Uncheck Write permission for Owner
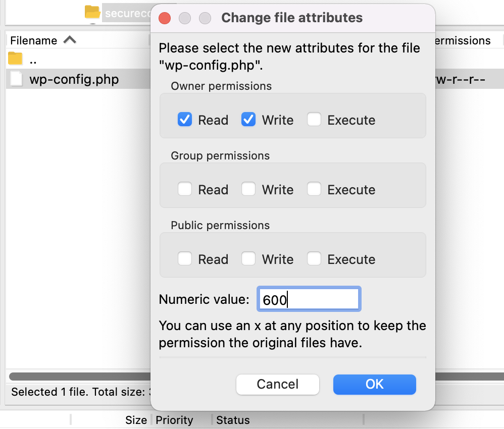 (x=248, y=120)
